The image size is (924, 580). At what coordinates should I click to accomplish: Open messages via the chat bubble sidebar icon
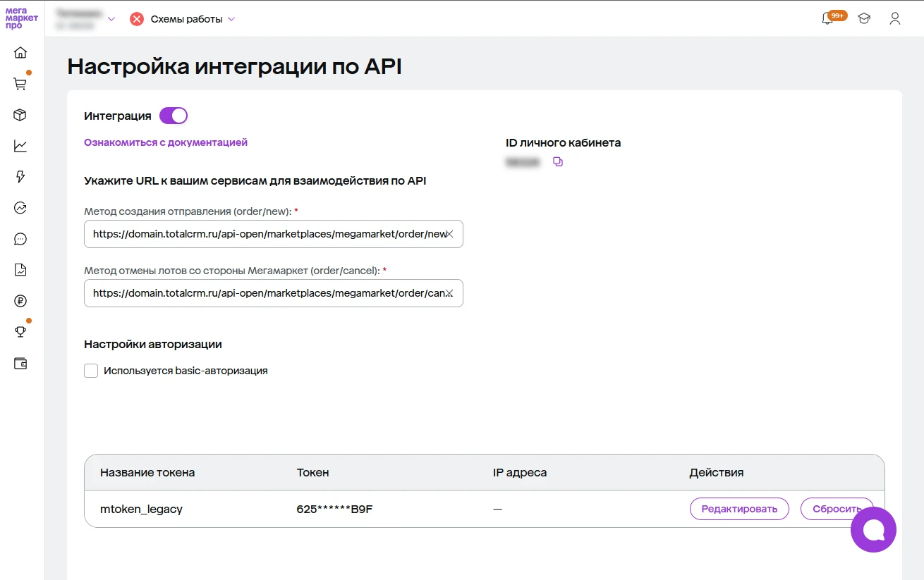click(x=20, y=238)
